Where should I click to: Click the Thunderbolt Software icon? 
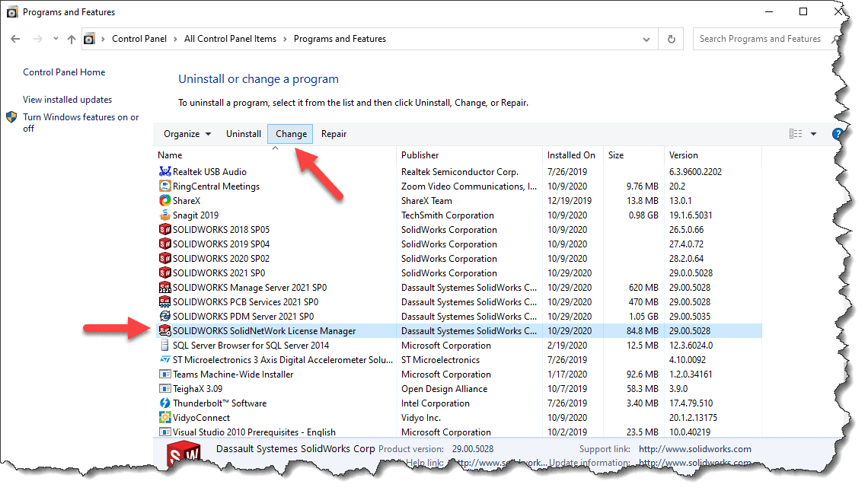tap(164, 403)
